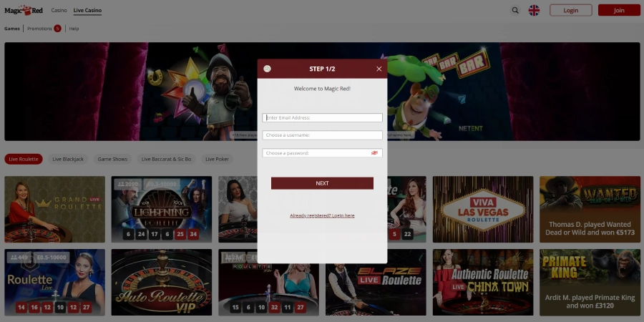Screen dimensions: 644x322
Task: Toggle password visibility eye icon
Action: 374,153
